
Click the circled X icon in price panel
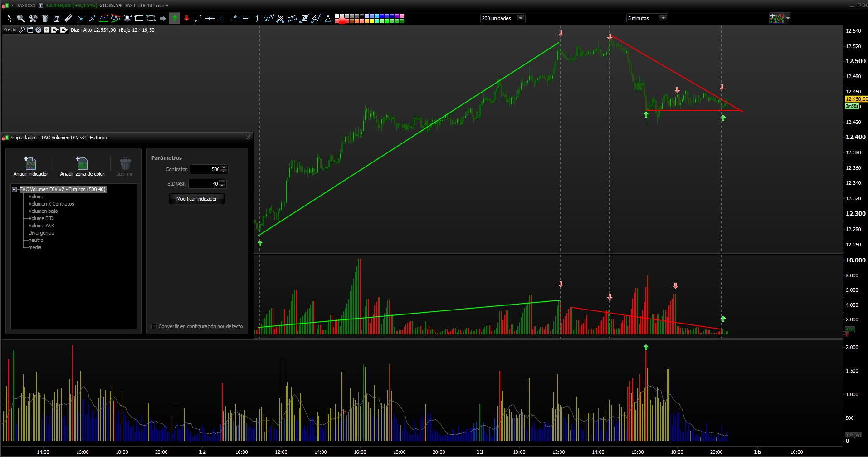39,30
